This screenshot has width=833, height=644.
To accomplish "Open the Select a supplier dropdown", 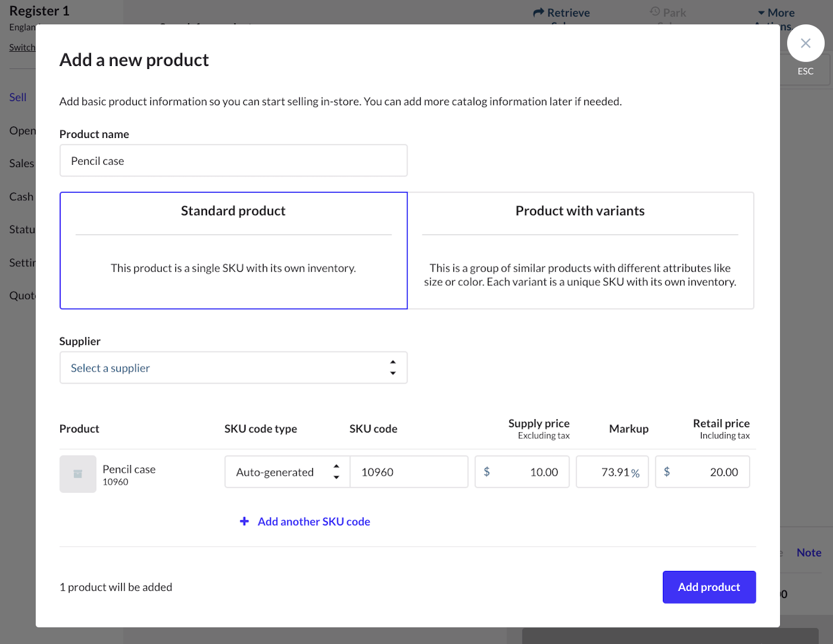I will pyautogui.click(x=233, y=367).
